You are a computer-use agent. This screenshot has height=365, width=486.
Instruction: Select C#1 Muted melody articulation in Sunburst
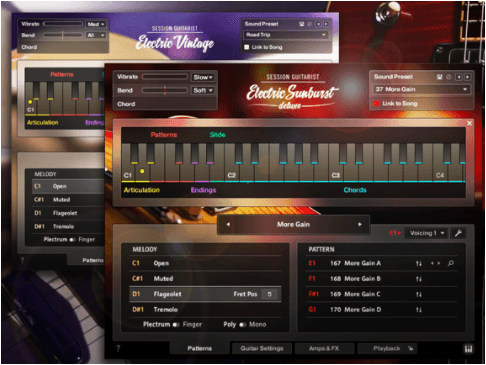click(205, 279)
